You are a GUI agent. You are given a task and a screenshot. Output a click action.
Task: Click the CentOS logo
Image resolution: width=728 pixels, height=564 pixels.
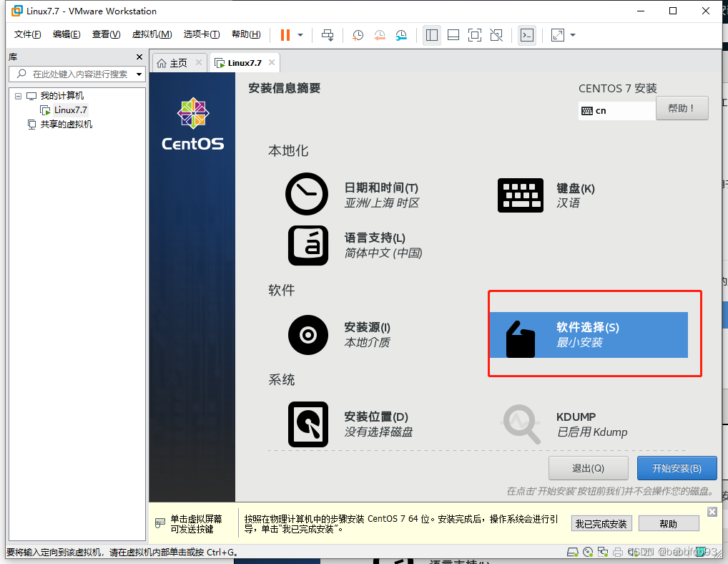point(192,124)
